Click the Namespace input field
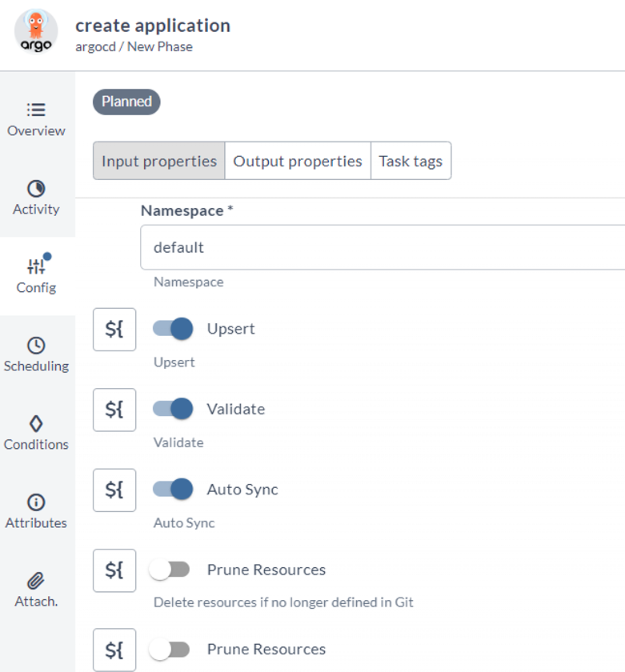 coord(383,247)
